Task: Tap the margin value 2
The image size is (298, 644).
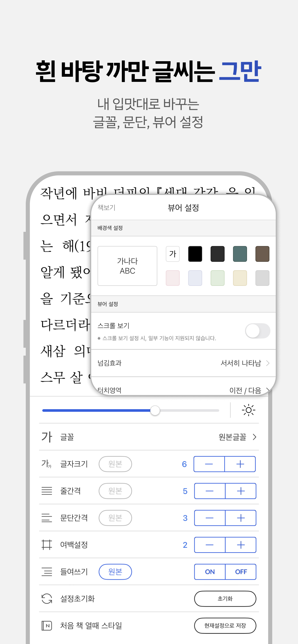Action: click(185, 545)
